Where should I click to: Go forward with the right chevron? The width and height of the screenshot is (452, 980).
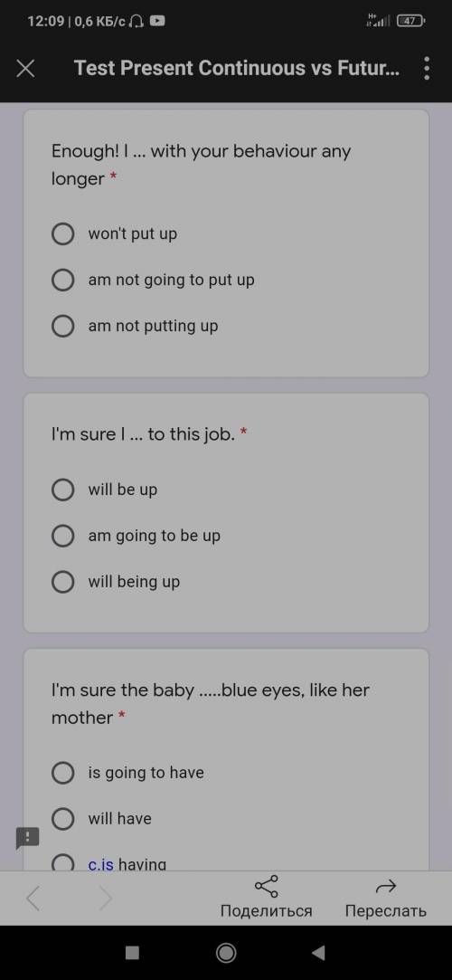pos(106,899)
